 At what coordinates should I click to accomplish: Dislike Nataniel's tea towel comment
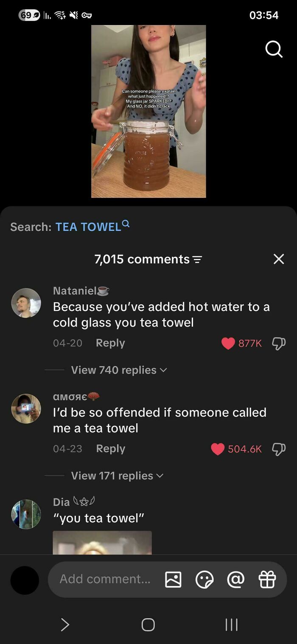click(x=279, y=343)
